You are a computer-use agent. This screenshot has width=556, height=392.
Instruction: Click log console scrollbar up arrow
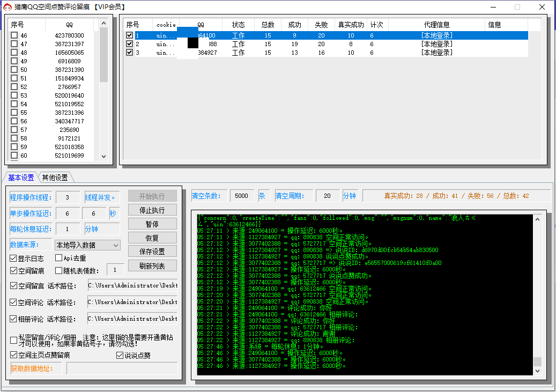538,219
